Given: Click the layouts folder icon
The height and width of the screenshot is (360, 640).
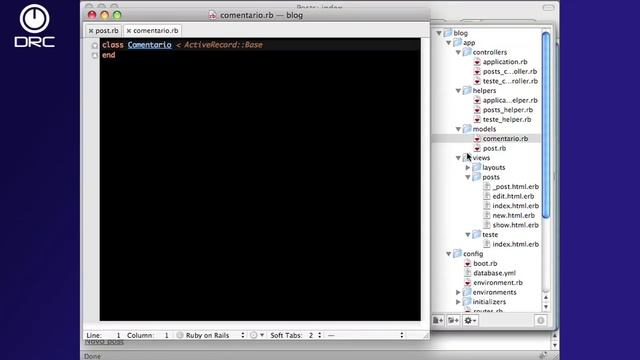Looking at the screenshot, I should click(x=476, y=167).
